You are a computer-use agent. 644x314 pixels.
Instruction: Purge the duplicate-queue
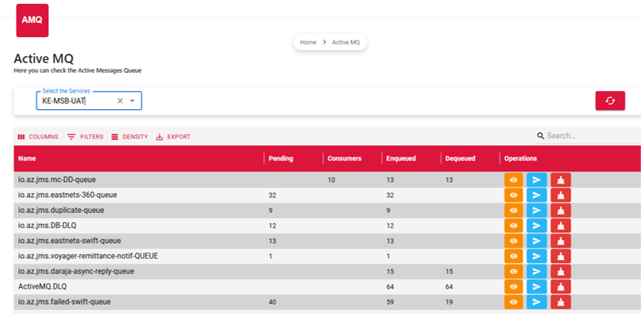click(x=561, y=210)
